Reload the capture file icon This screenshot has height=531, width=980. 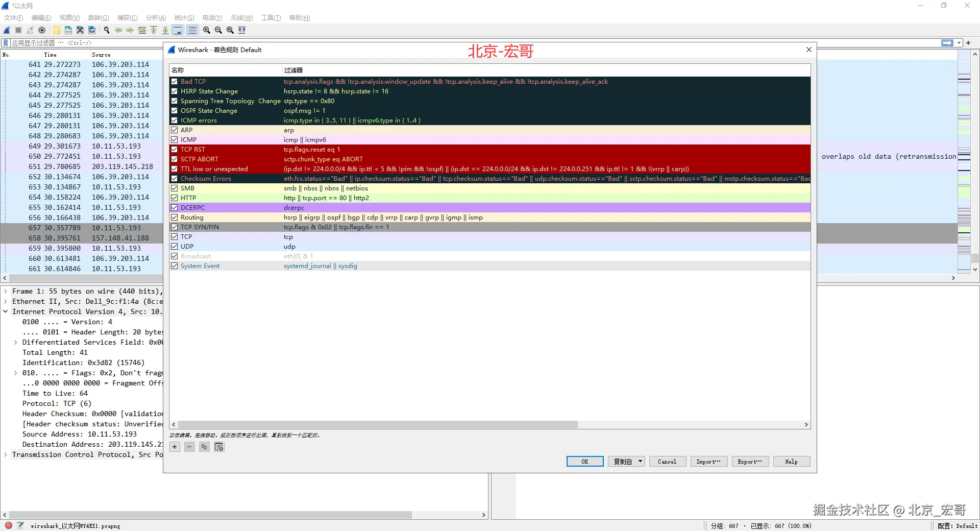[x=92, y=30]
